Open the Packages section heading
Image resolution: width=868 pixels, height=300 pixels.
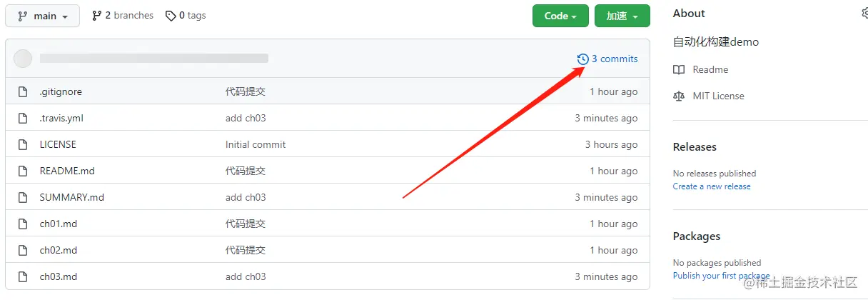pos(697,236)
